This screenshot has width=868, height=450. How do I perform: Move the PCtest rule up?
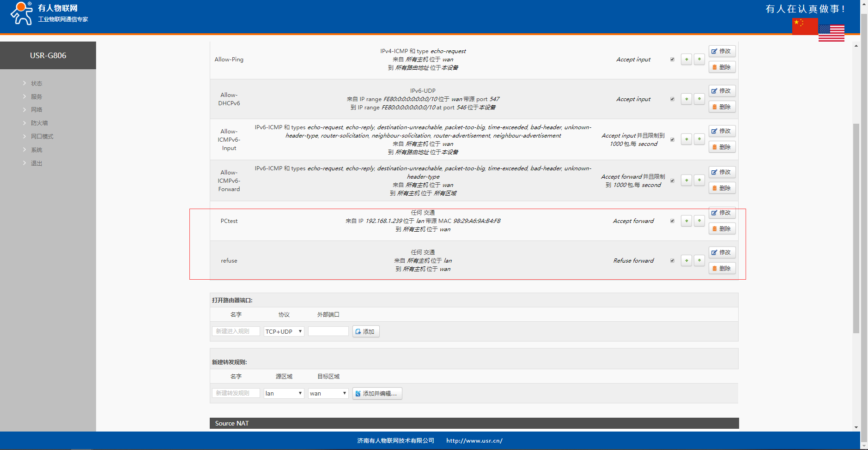pos(686,221)
